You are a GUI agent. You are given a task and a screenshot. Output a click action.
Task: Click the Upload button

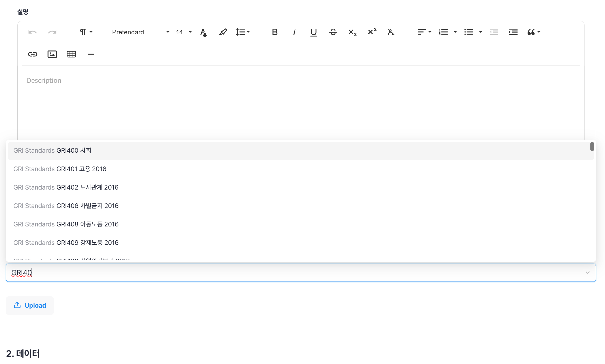pyautogui.click(x=30, y=305)
